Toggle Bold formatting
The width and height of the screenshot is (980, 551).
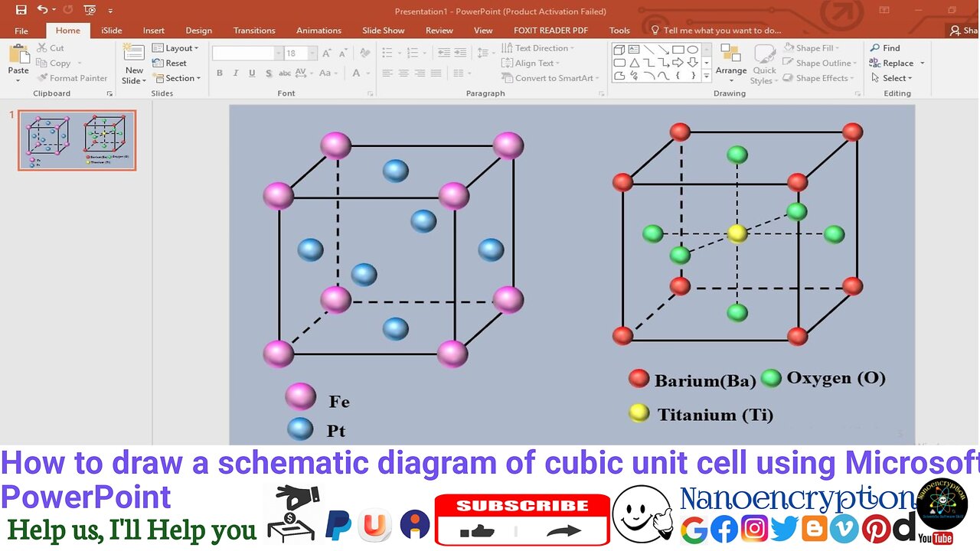220,73
